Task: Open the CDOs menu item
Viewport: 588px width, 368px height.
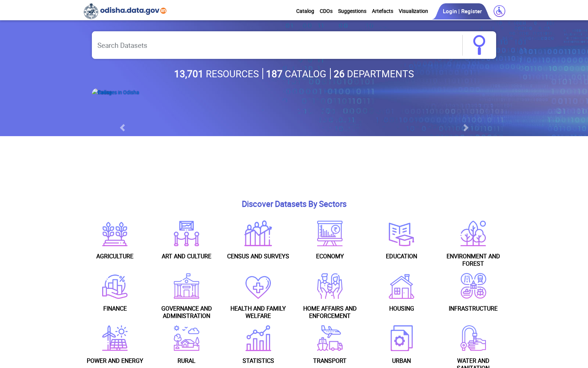Action: coord(326,11)
